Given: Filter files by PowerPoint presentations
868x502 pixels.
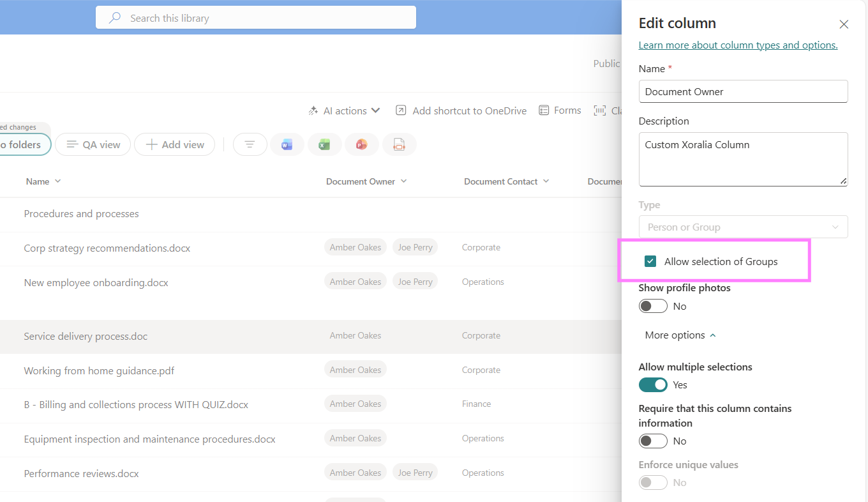Looking at the screenshot, I should coord(361,145).
